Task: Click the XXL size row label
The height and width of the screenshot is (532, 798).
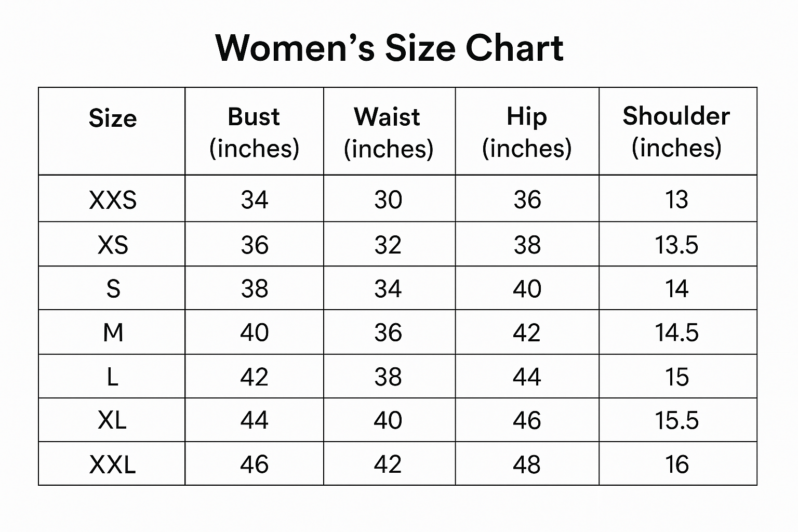Action: pyautogui.click(x=112, y=464)
